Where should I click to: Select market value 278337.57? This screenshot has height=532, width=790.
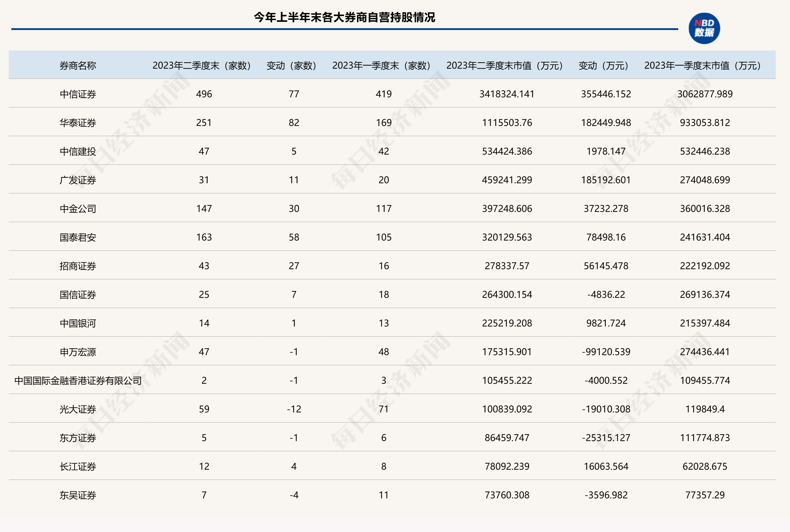[x=507, y=266]
